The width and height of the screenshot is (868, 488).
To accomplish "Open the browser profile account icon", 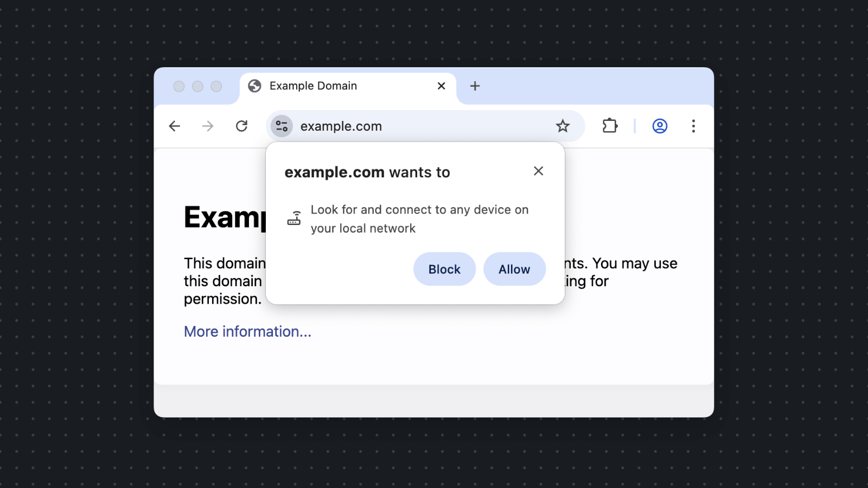I will pyautogui.click(x=659, y=126).
